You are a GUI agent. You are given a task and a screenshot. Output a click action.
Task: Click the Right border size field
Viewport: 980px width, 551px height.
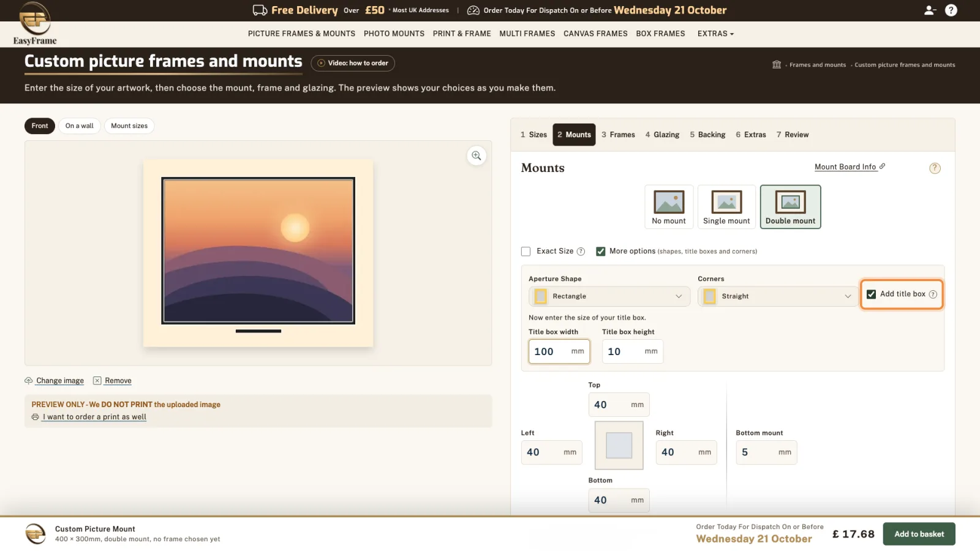tap(687, 452)
